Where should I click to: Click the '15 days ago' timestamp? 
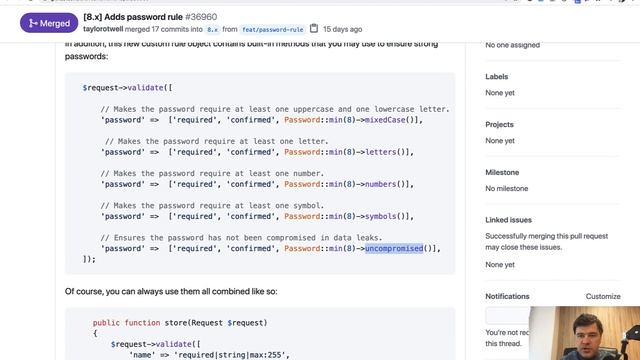pyautogui.click(x=342, y=29)
